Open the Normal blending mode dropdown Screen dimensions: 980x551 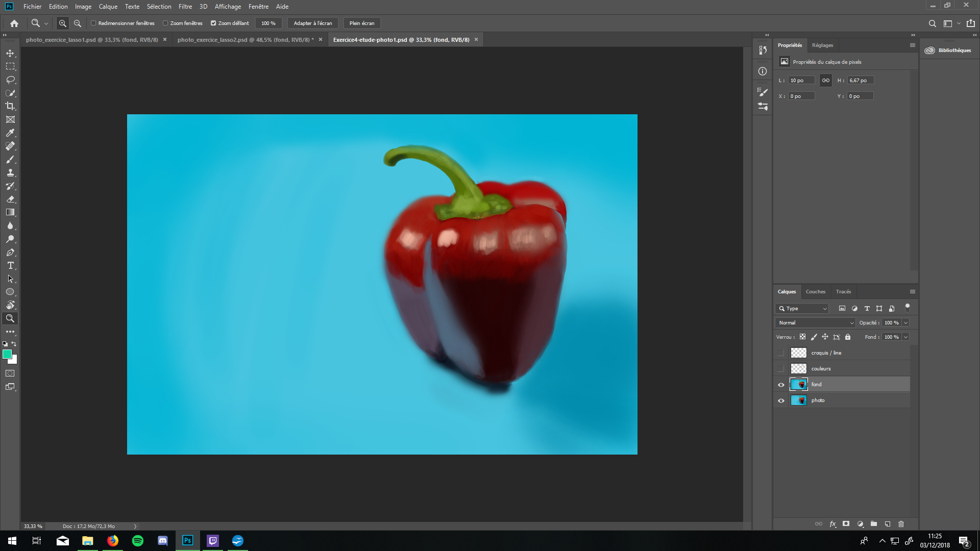pos(815,322)
